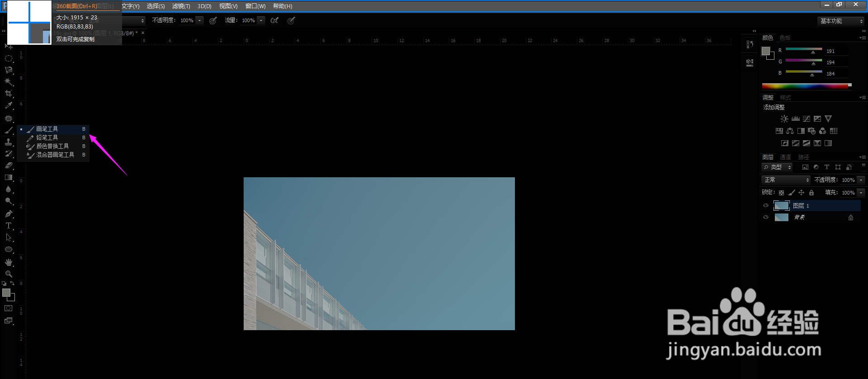Open the 3D(D) menu
Image resolution: width=868 pixels, height=379 pixels.
(x=204, y=6)
